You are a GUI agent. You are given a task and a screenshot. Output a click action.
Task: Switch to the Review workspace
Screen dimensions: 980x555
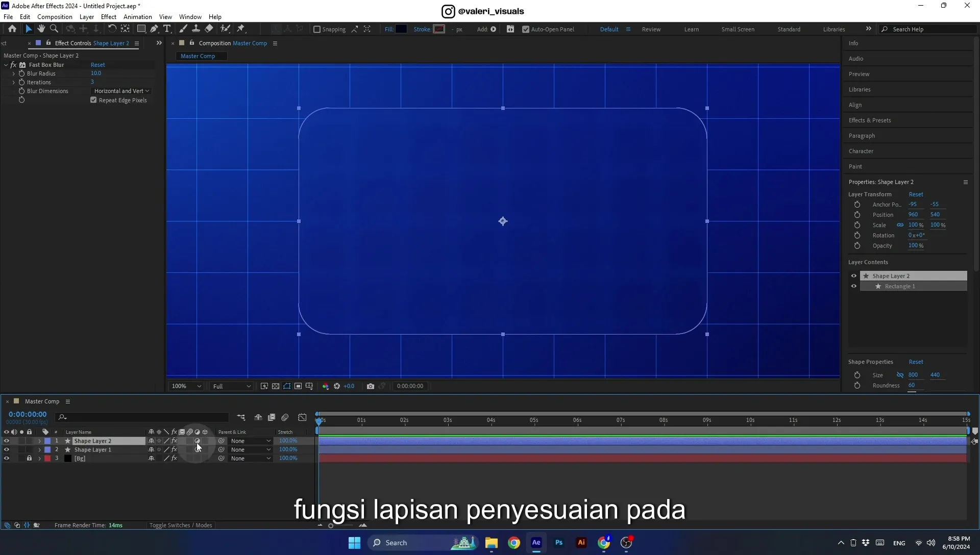click(651, 29)
